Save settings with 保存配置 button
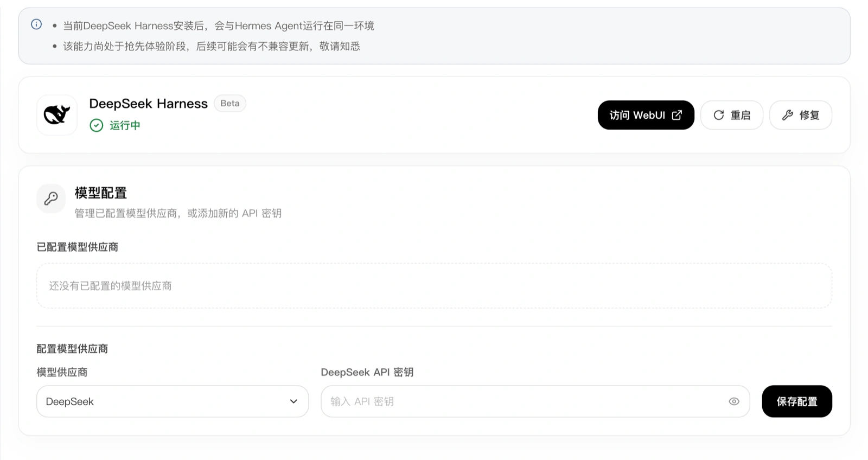This screenshot has width=868, height=460. point(797,401)
